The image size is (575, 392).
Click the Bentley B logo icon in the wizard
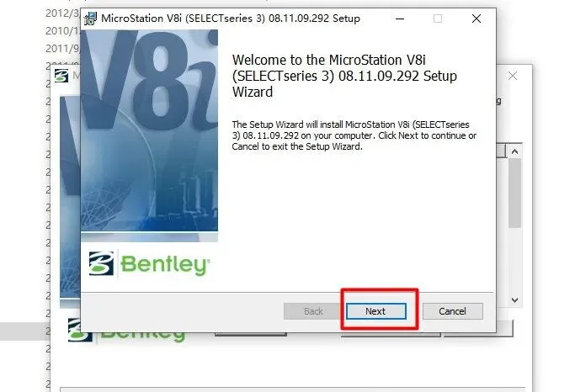pos(101,263)
